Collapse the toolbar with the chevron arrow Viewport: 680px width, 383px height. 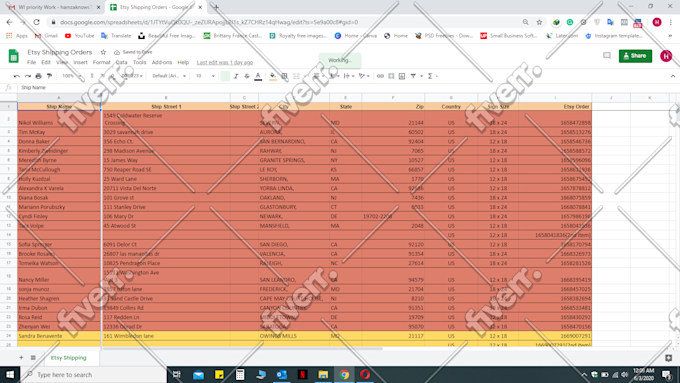click(673, 76)
